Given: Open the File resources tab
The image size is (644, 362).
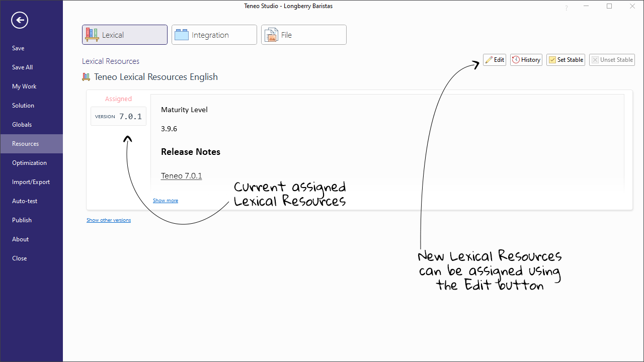Looking at the screenshot, I should [x=304, y=35].
